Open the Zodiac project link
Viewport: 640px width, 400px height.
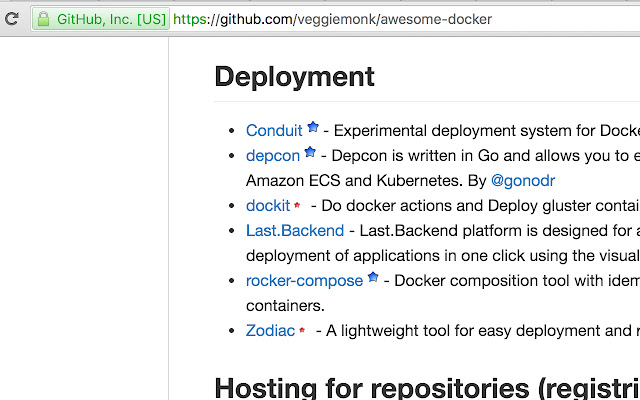tap(270, 330)
